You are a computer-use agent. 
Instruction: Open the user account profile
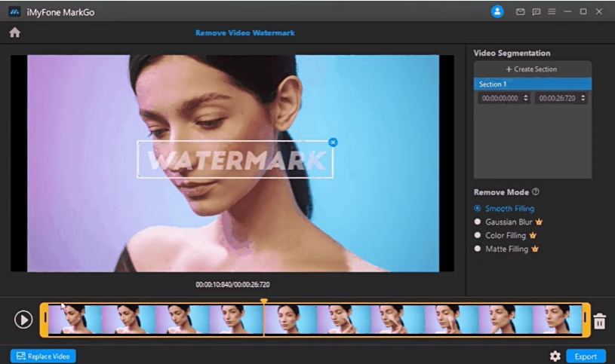(x=497, y=12)
